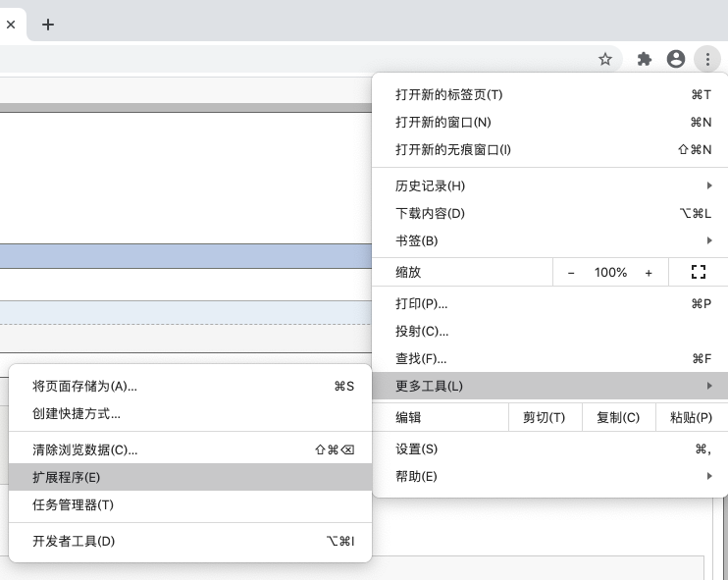Click the profile avatar icon

676,59
